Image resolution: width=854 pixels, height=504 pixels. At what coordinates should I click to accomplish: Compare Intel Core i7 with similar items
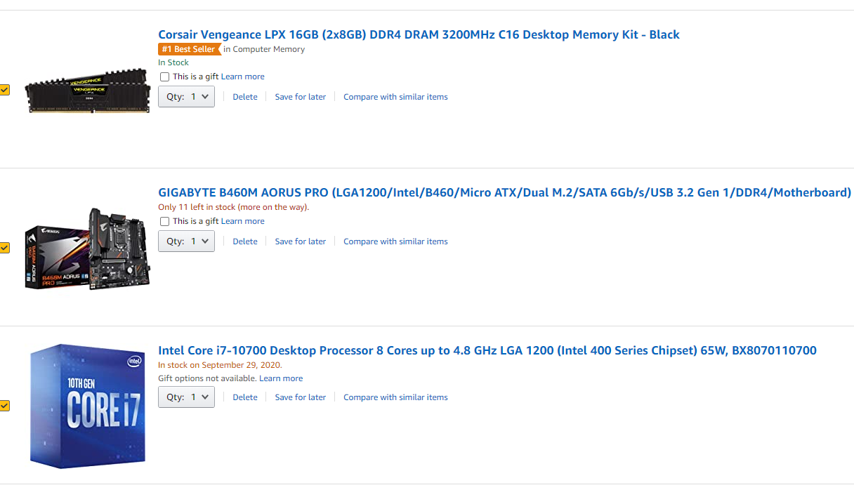point(395,397)
